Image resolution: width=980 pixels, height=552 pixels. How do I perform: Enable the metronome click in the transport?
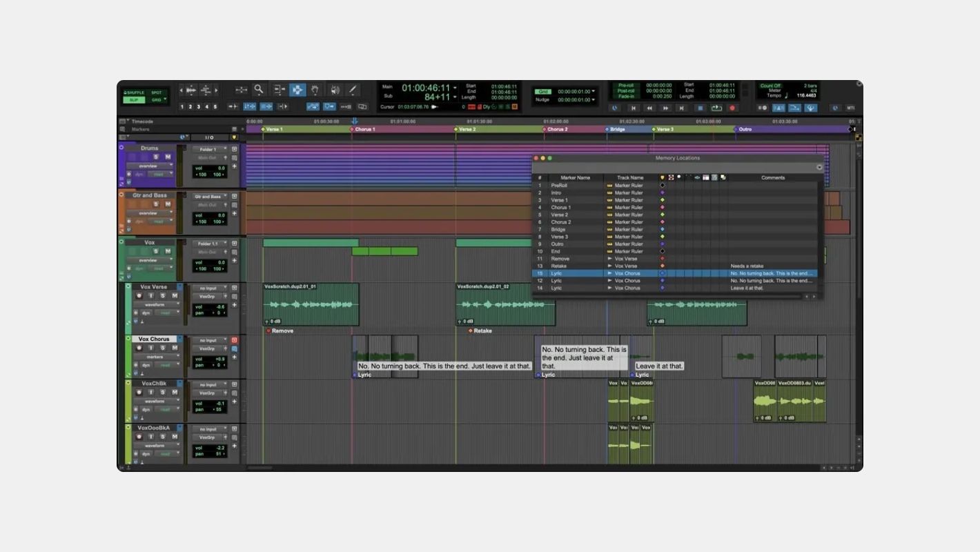[x=779, y=108]
